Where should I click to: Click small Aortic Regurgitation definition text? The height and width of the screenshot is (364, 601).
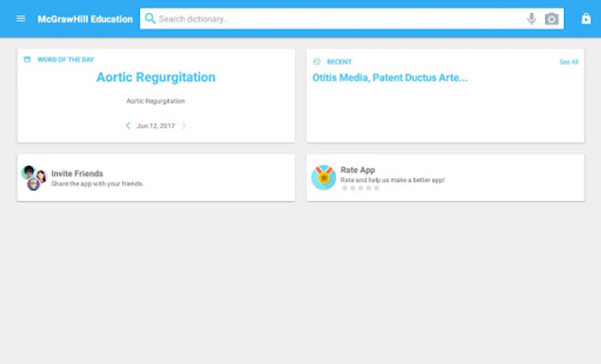tap(156, 101)
